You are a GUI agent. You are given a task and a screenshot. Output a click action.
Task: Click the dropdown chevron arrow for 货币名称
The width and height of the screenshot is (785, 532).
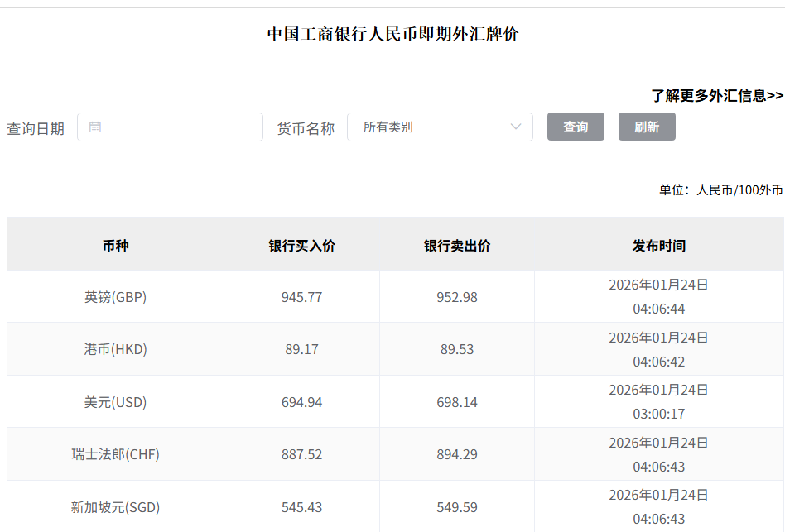click(516, 127)
